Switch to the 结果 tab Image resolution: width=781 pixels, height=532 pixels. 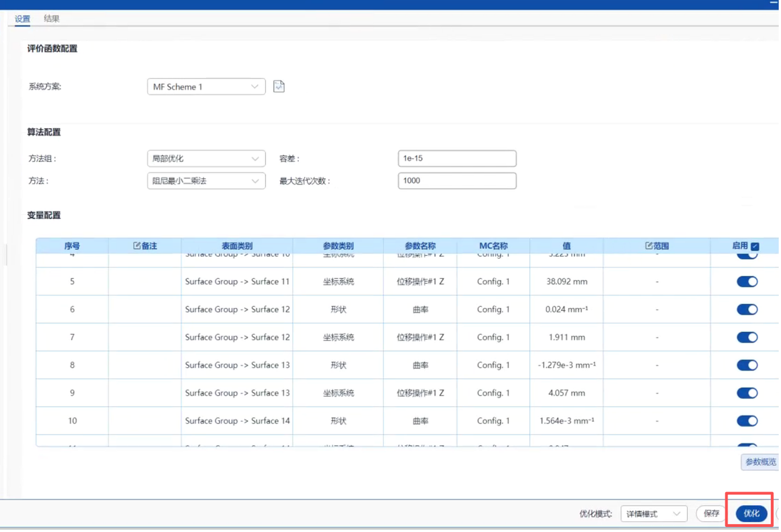point(51,19)
